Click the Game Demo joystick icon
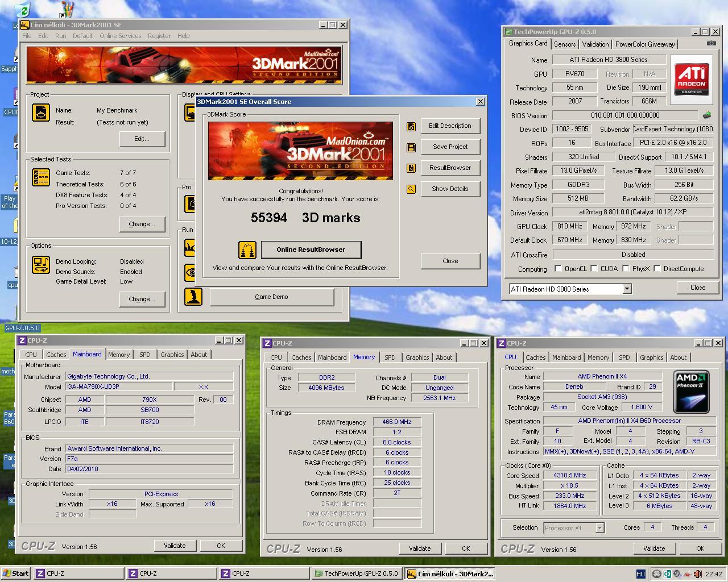728x582 pixels. click(x=193, y=297)
